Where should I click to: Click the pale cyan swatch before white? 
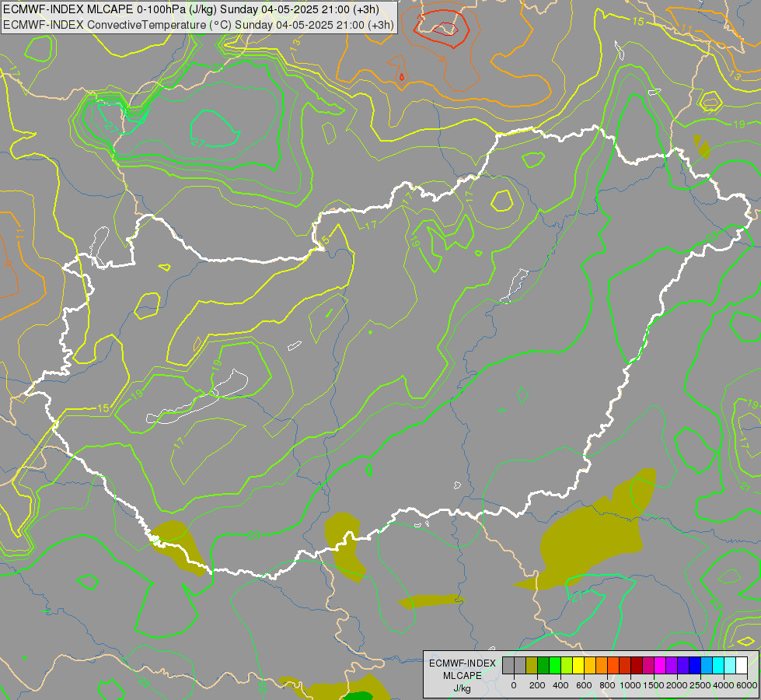[x=731, y=665]
